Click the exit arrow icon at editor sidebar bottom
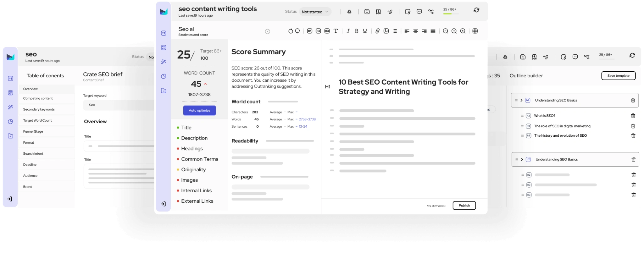The height and width of the screenshot is (253, 644). 163,204
